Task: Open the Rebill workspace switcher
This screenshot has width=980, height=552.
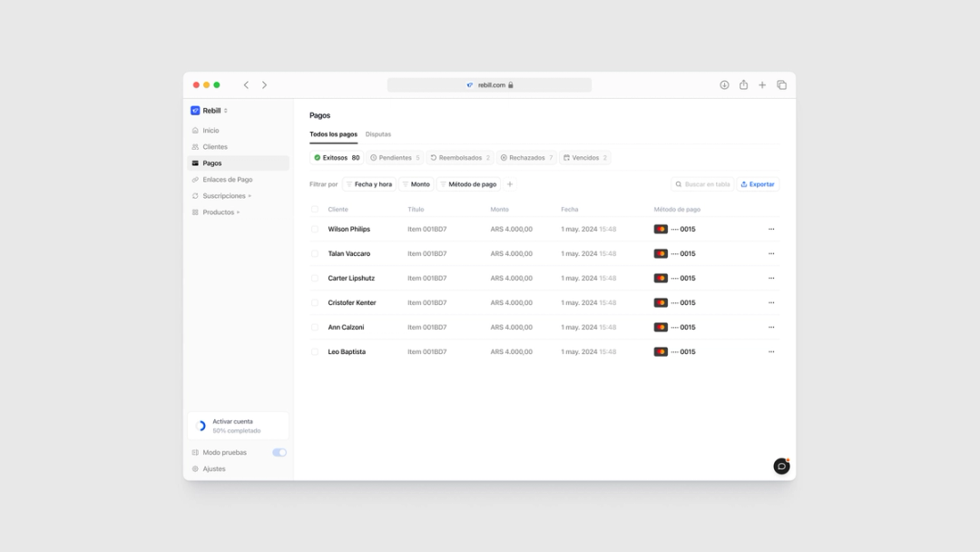Action: tap(210, 111)
